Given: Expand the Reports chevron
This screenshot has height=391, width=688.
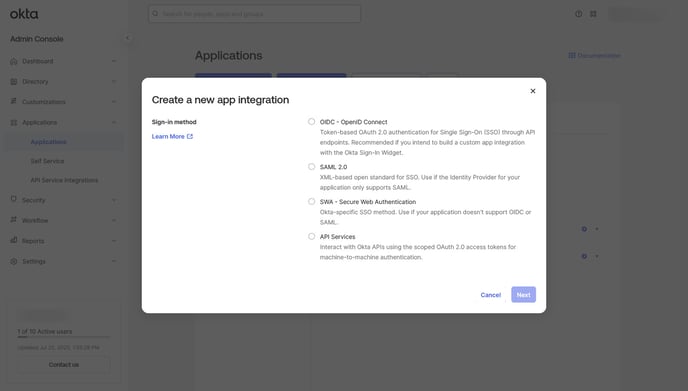Looking at the screenshot, I should pyautogui.click(x=114, y=241).
